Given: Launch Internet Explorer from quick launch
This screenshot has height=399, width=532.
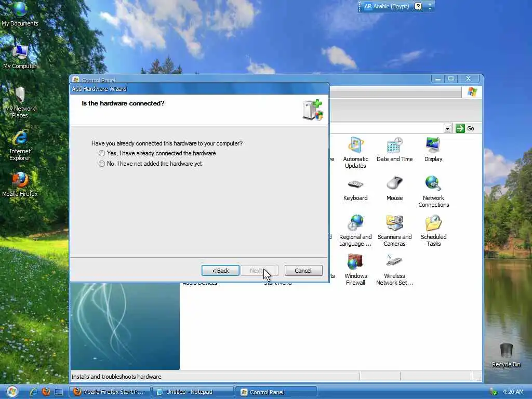Looking at the screenshot, I should [x=33, y=392].
